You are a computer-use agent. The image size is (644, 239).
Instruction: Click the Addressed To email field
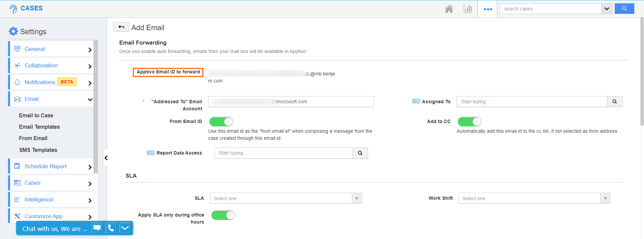291,102
